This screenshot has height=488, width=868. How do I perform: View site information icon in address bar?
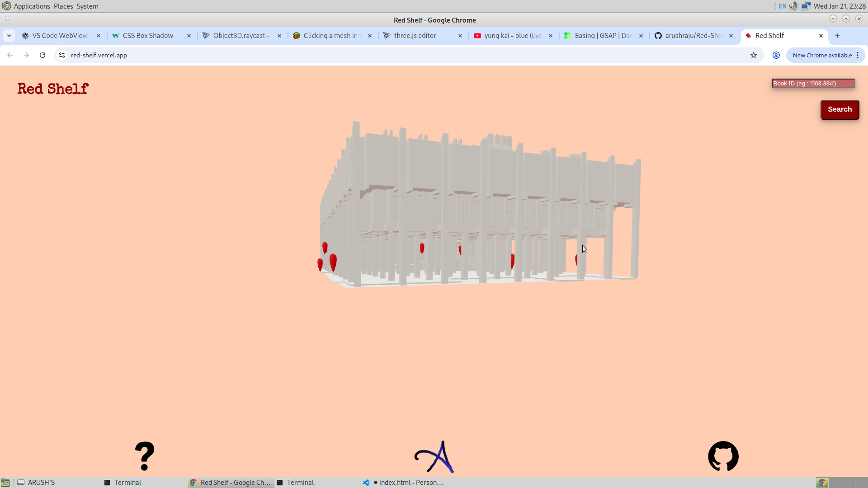pyautogui.click(x=62, y=55)
